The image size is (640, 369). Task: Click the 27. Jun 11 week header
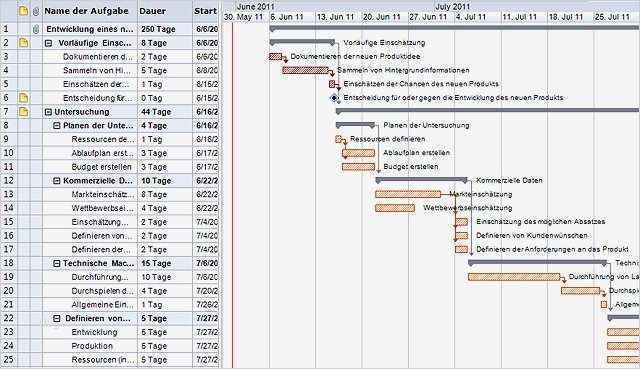(x=428, y=17)
